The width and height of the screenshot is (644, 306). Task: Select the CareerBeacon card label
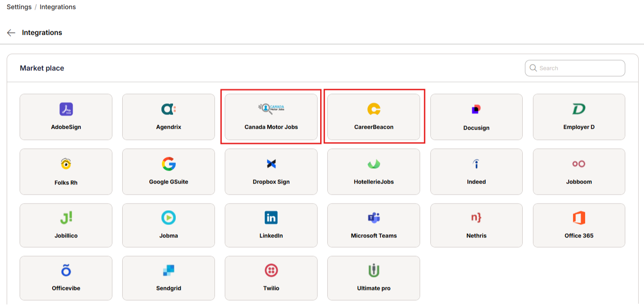coord(374,127)
